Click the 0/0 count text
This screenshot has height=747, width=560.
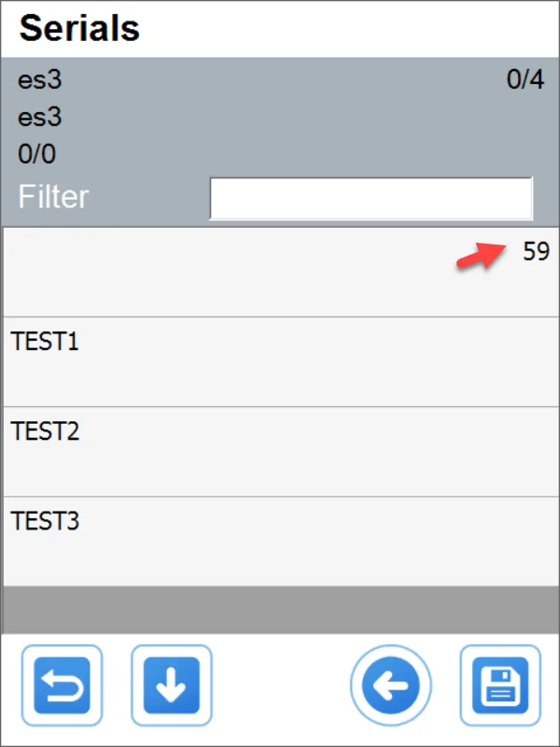point(37,154)
